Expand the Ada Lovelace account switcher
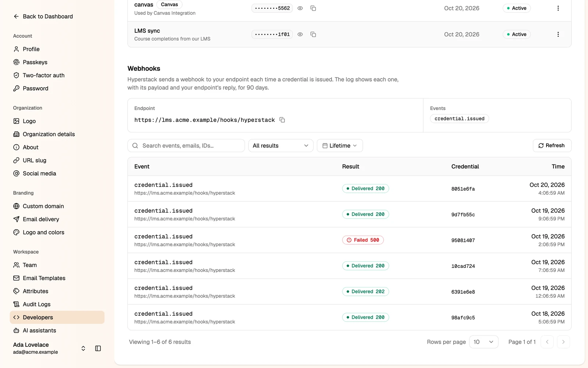This screenshot has width=588, height=368. (83, 348)
